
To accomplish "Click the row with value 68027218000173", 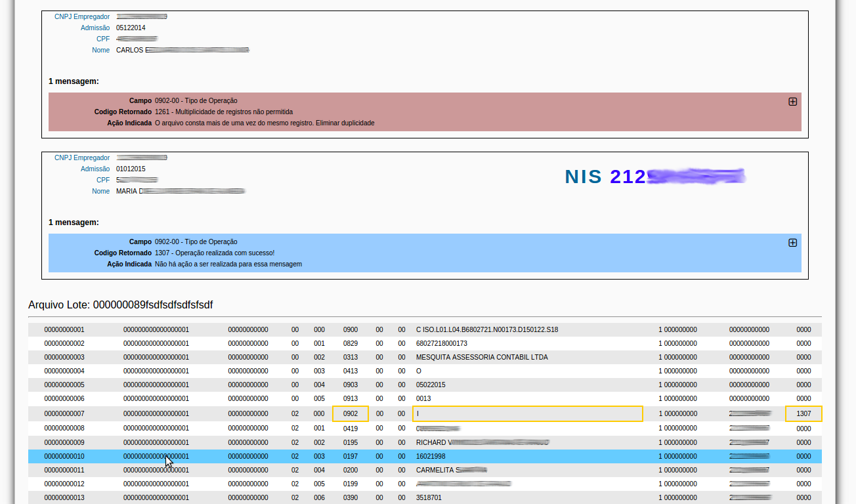I will point(441,343).
